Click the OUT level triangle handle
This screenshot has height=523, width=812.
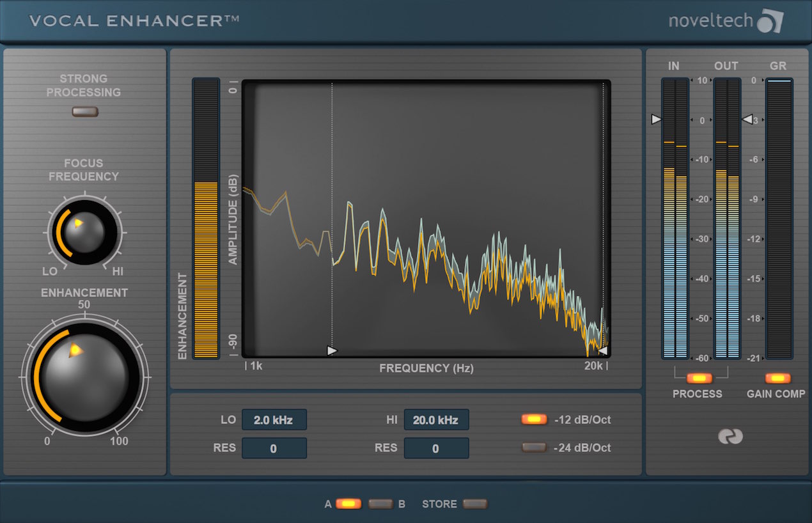[x=747, y=119]
